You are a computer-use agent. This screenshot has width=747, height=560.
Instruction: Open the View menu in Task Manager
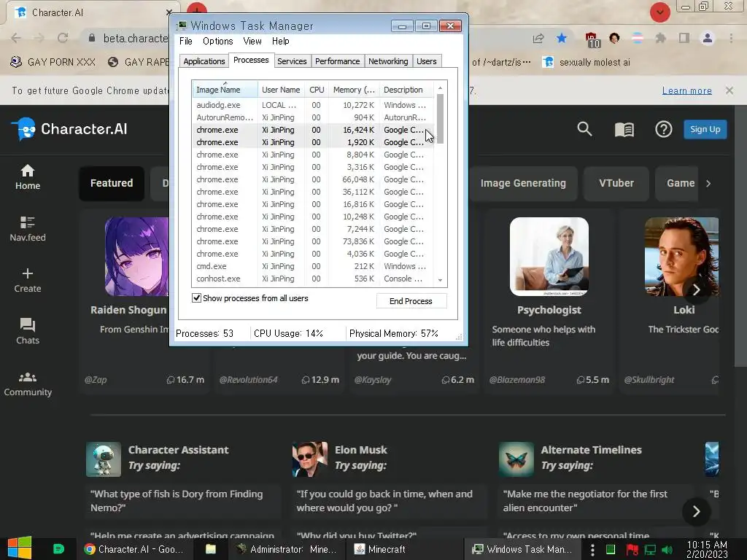252,41
